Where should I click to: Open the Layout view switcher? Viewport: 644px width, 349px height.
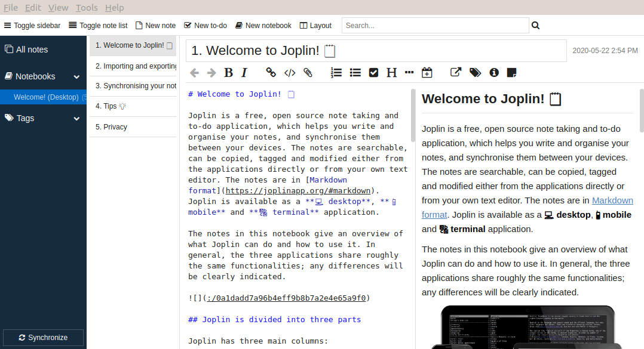[315, 26]
